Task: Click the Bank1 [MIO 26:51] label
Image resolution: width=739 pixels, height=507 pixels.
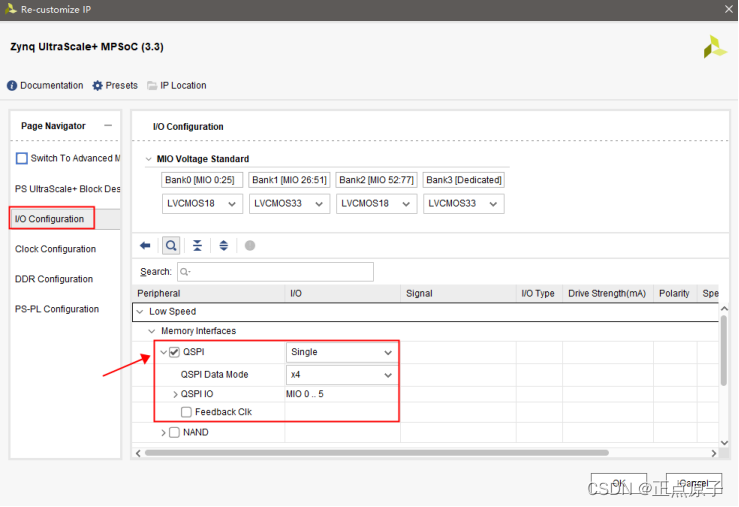Action: (x=289, y=180)
